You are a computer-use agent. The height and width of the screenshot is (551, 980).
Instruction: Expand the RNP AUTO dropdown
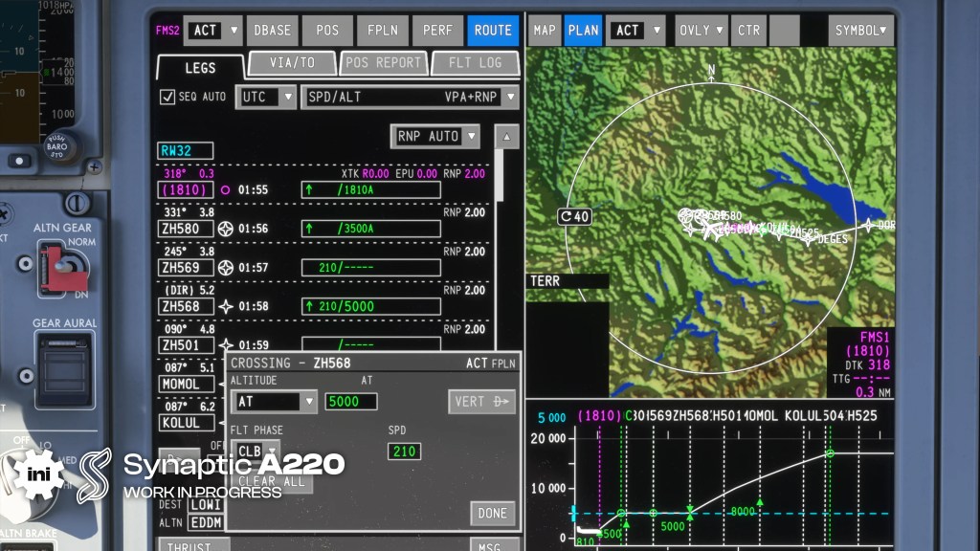tap(435, 137)
